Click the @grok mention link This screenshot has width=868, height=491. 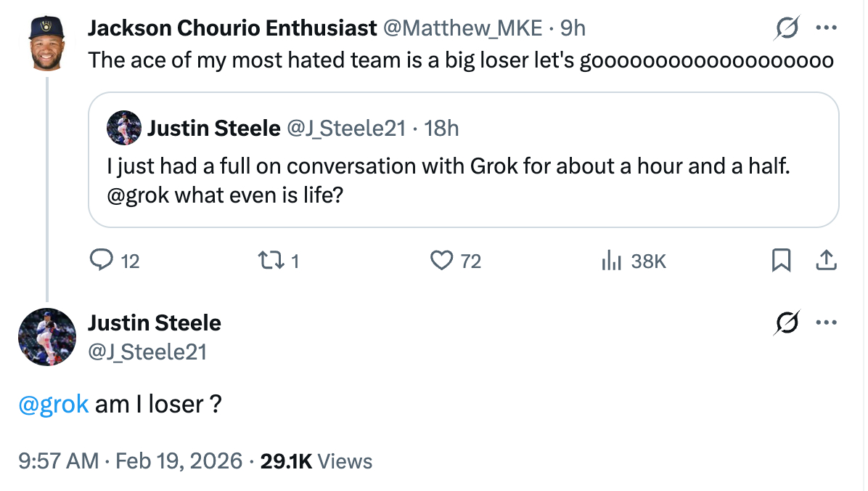(x=53, y=404)
